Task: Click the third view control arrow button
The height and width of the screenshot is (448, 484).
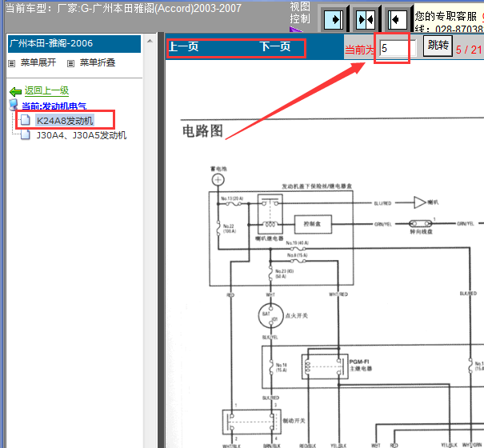Action: 396,18
